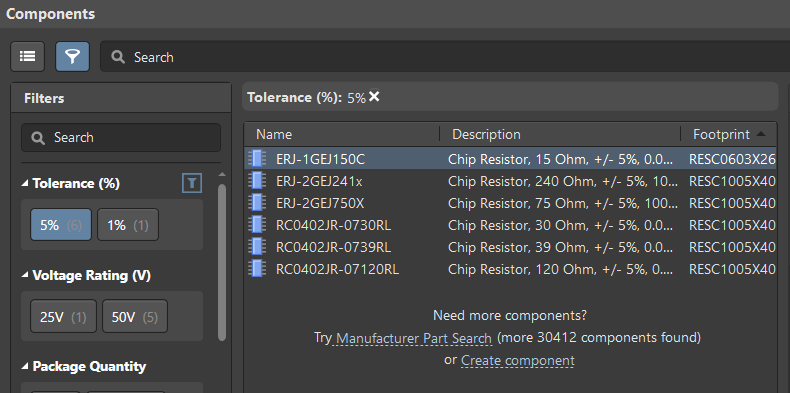The height and width of the screenshot is (393, 790).
Task: Click the 240 Ohm resistor description cell
Action: click(x=563, y=181)
